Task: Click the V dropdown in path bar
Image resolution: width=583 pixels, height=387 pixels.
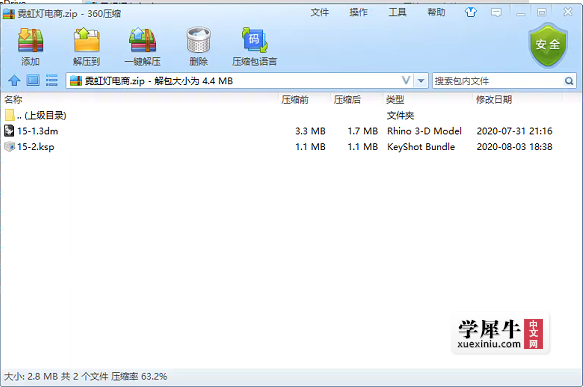Action: [406, 80]
